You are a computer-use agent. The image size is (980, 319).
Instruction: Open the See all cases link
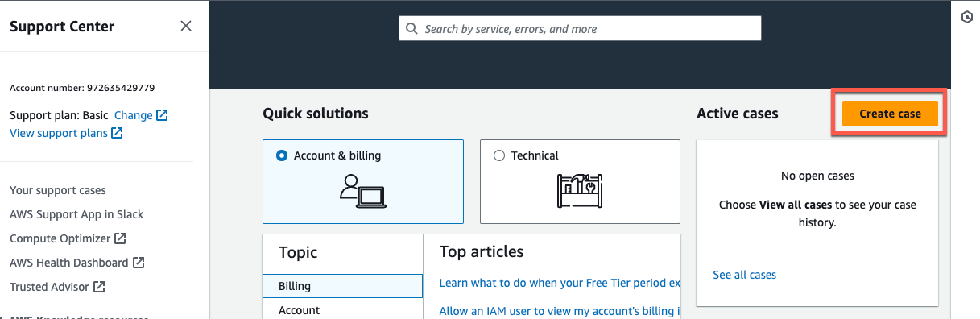point(745,275)
